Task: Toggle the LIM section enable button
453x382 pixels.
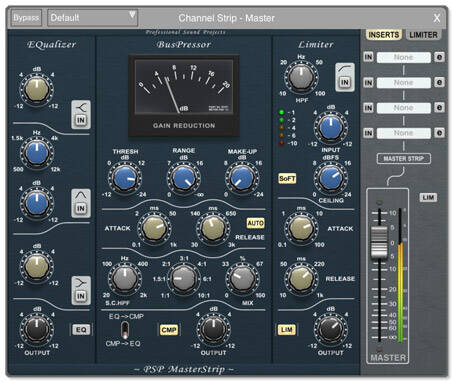Action: coord(287,330)
